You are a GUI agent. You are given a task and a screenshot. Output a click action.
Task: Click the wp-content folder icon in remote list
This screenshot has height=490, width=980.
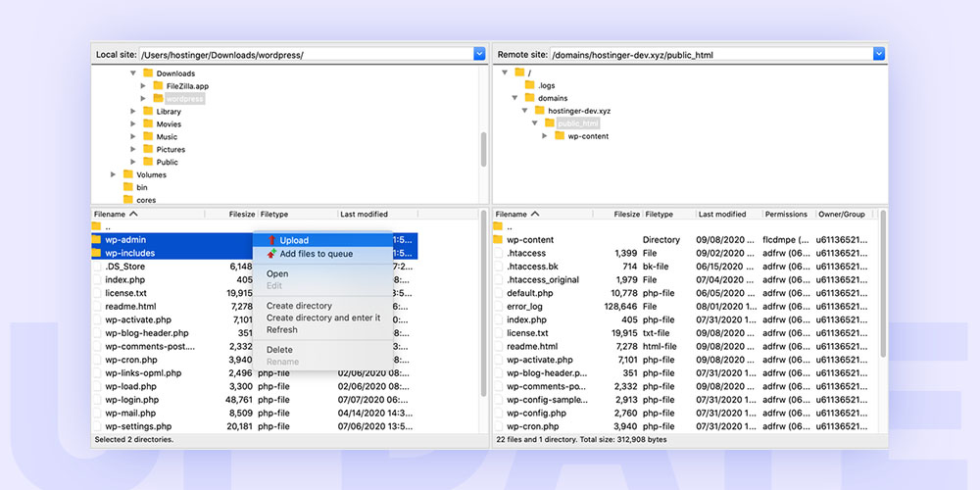click(498, 239)
